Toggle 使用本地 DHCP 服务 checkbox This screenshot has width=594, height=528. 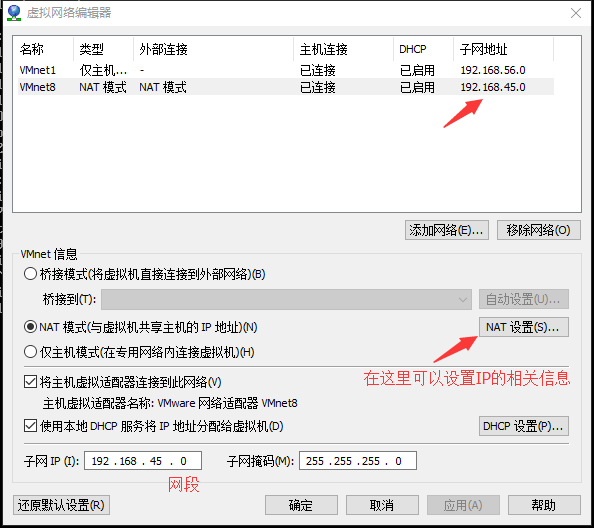click(x=30, y=426)
